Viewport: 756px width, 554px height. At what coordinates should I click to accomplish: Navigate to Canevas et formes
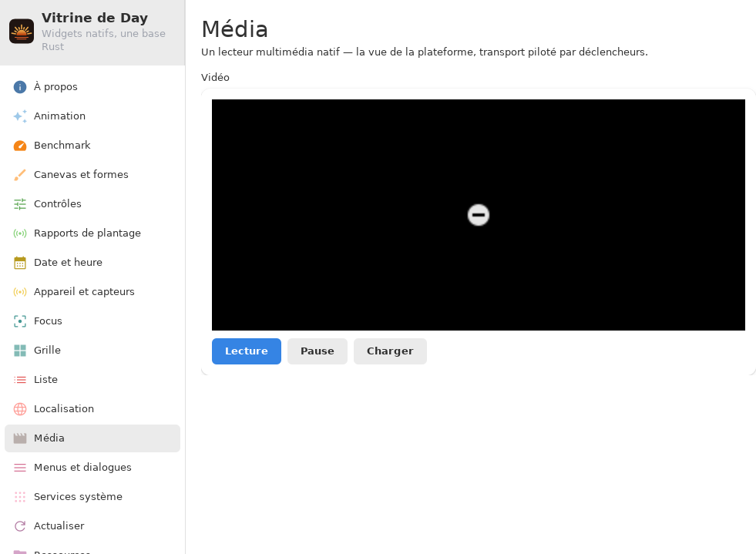coord(92,175)
